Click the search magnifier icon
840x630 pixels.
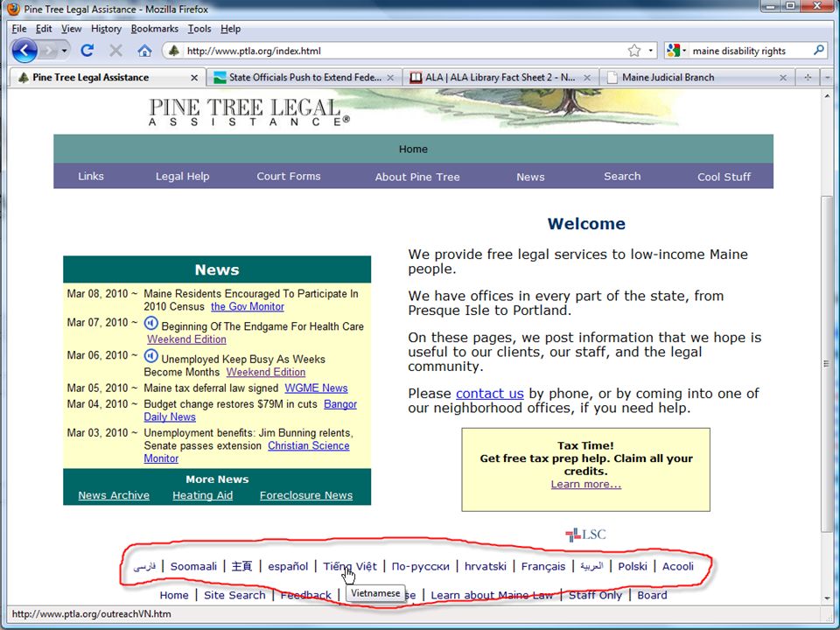tap(818, 51)
